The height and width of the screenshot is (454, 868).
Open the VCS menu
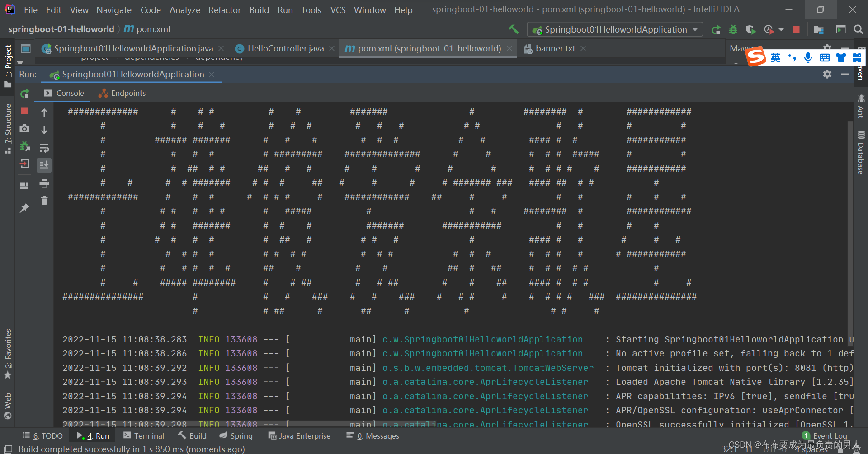point(338,10)
